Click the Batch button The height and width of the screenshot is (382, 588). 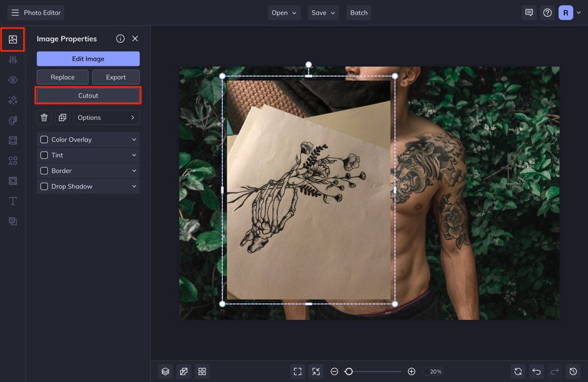(x=359, y=12)
